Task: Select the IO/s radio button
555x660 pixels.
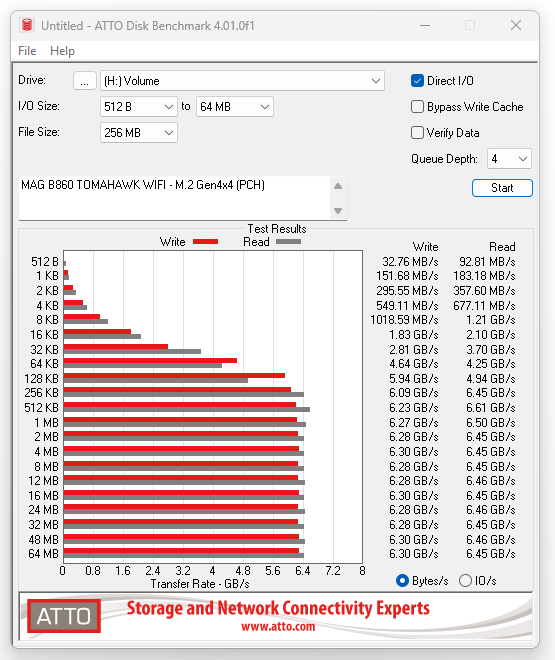Action: [465, 580]
